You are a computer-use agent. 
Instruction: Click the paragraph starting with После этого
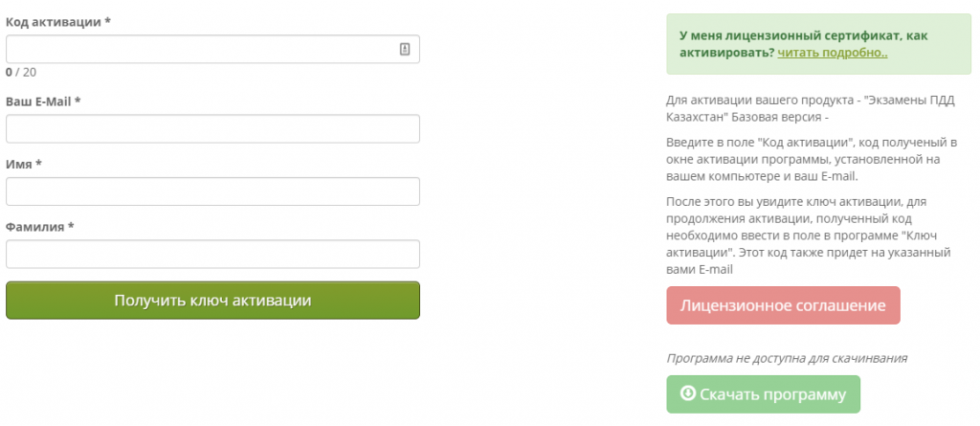tap(809, 235)
